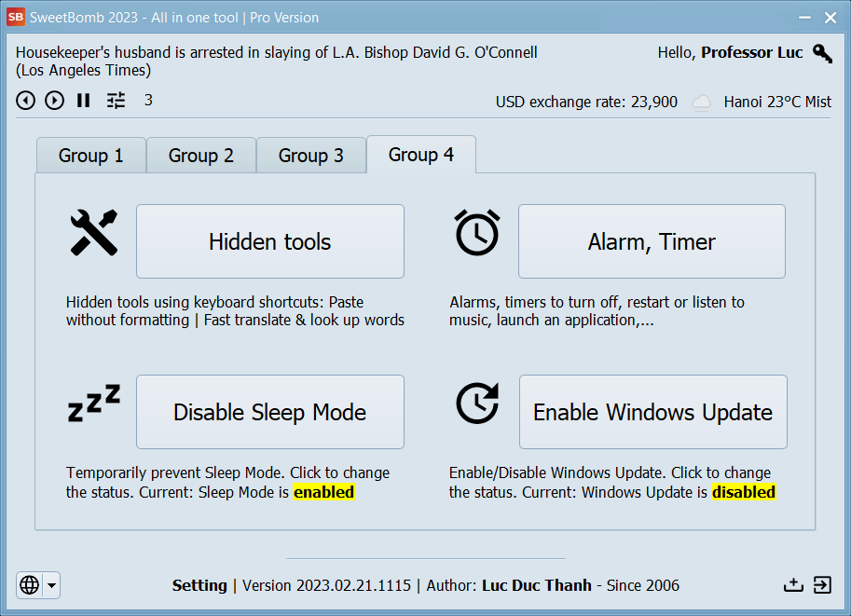Viewport: 851px width, 616px height.
Task: Click the cloud weather icon
Action: (702, 103)
